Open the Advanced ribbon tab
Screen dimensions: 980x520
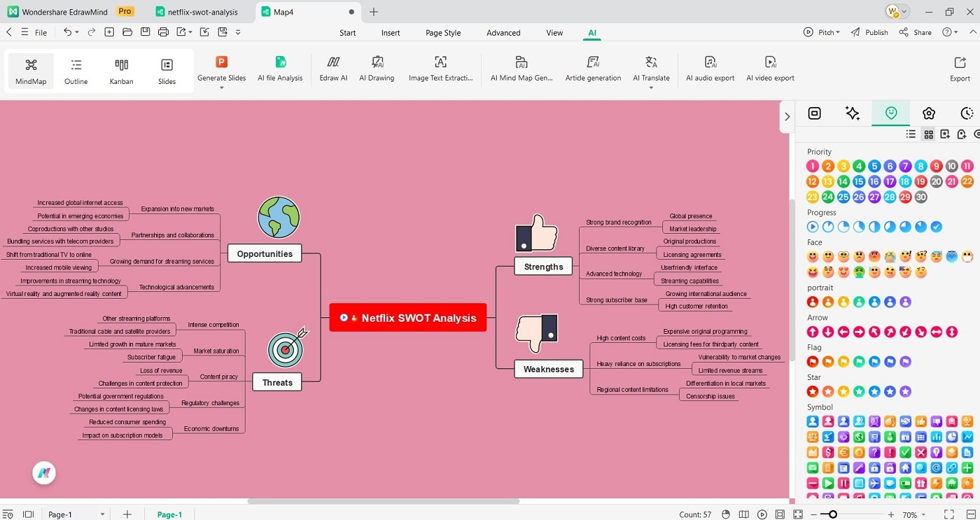(503, 33)
